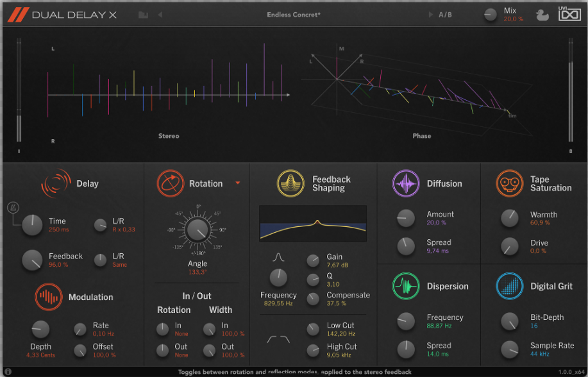Screen dimensions: 588x377
Task: Click the Diffusion Amount knob
Action: 406,218
